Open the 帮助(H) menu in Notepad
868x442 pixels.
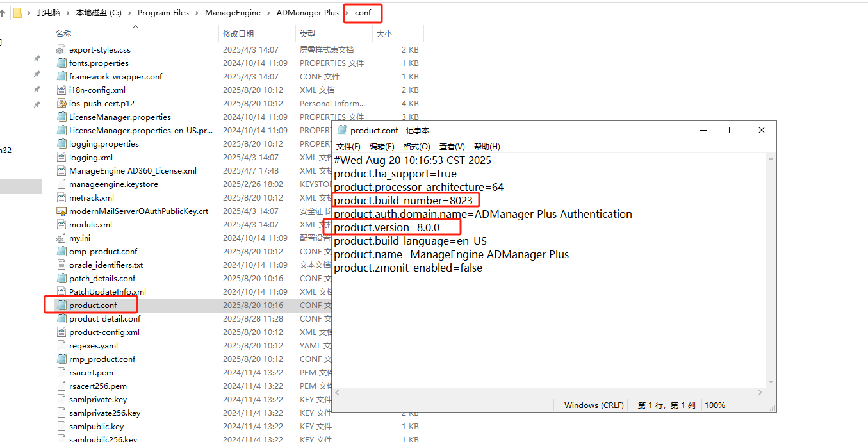tap(487, 147)
